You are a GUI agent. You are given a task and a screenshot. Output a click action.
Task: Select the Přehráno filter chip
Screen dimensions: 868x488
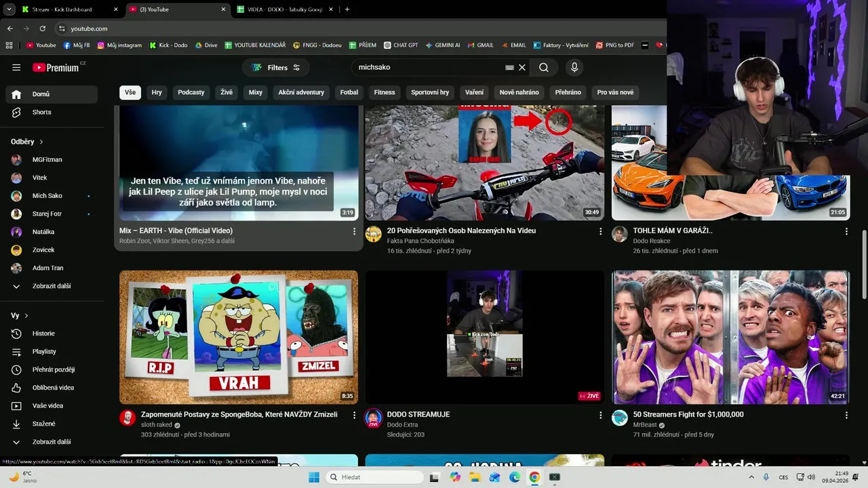click(568, 92)
